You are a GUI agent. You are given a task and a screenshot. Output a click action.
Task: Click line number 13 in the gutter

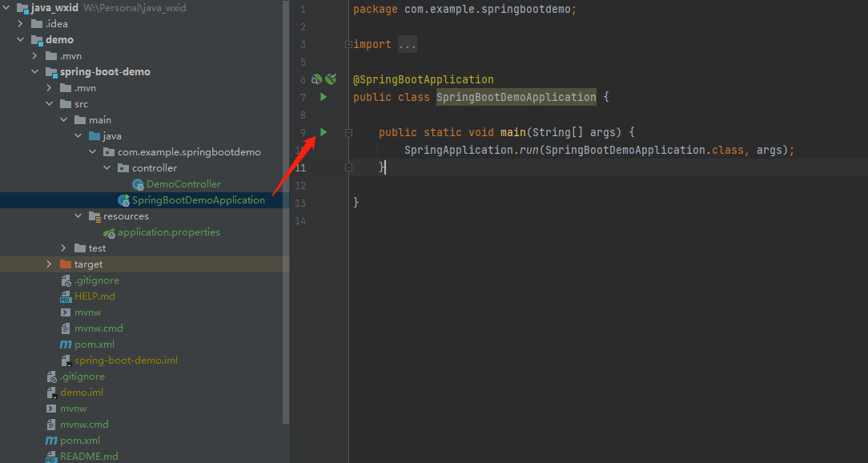[300, 203]
